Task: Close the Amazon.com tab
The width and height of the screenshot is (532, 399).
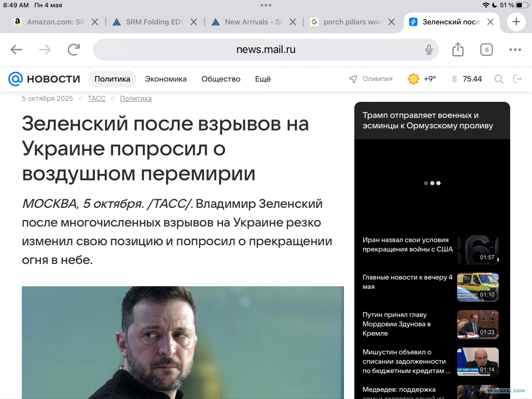Action: click(95, 22)
